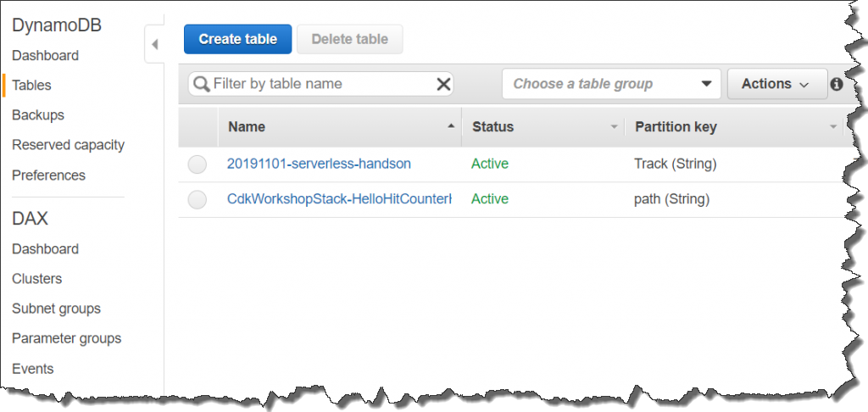Sort by Name column ascending arrow
This screenshot has height=412, width=868.
pos(451,126)
